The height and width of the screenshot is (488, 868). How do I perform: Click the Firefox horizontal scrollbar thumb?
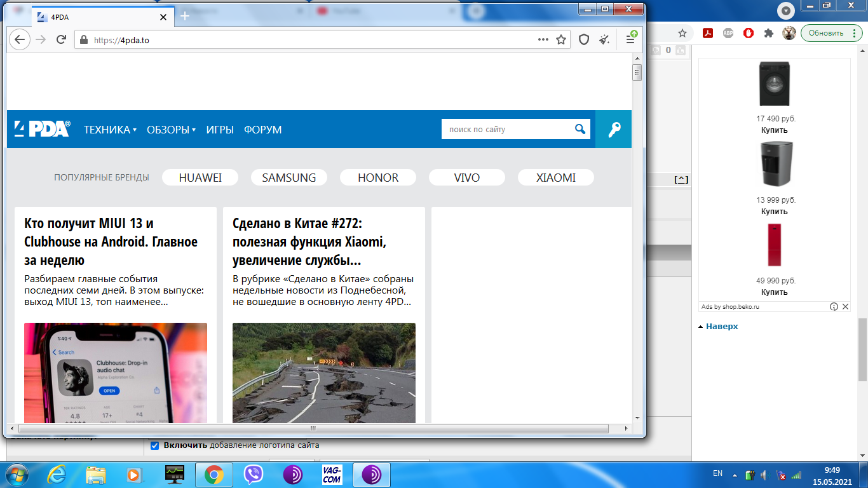tap(313, 428)
